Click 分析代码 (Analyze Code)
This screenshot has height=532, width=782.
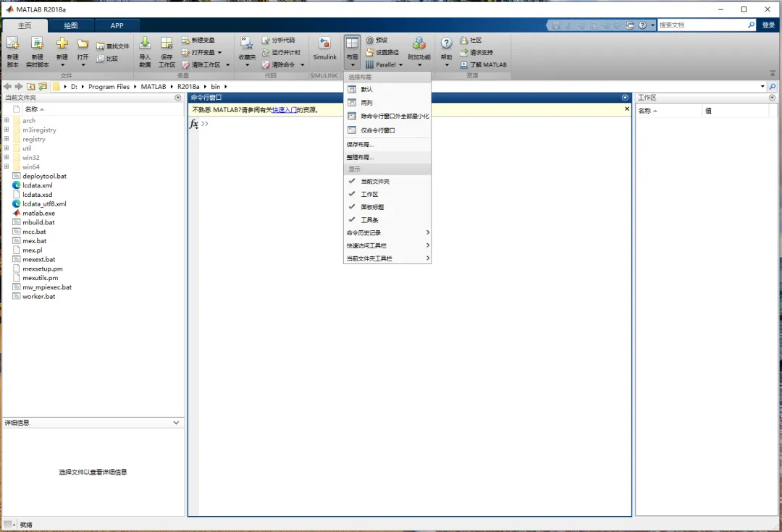coord(278,40)
